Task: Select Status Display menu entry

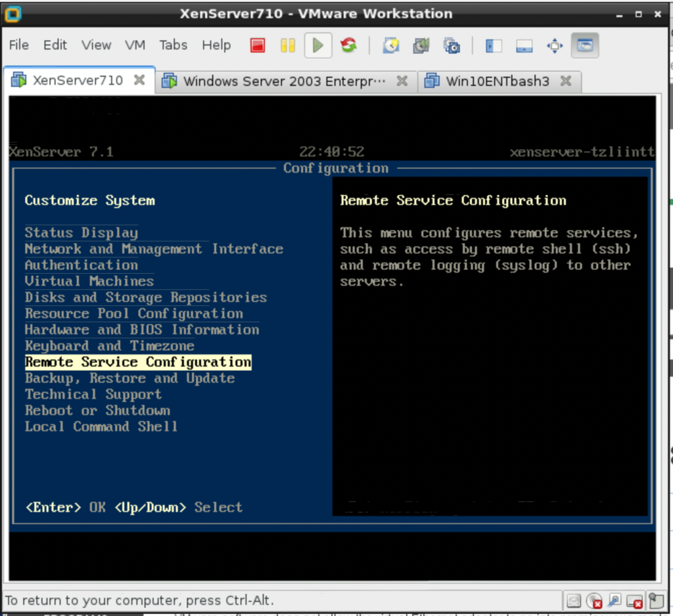Action: [81, 232]
